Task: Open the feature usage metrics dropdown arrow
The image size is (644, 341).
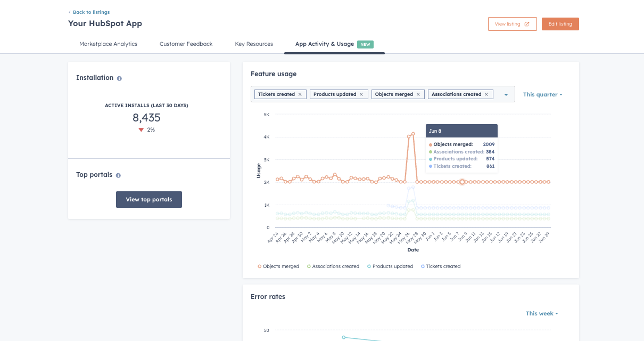Action: click(506, 95)
